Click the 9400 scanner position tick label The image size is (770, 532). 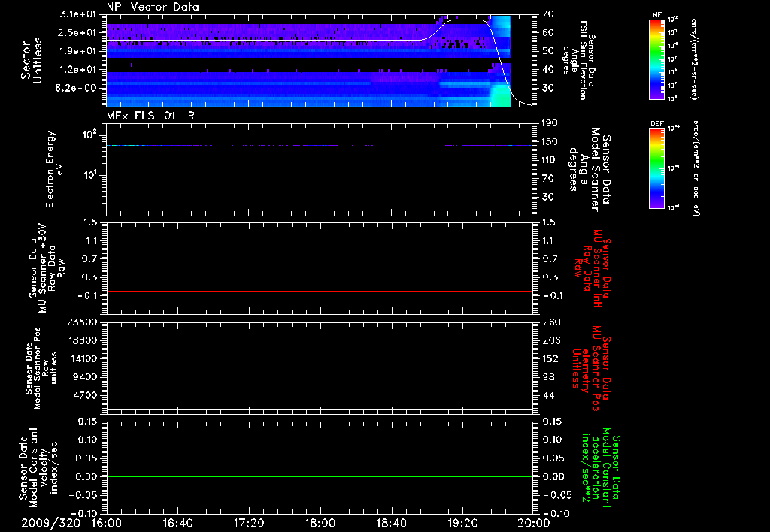[x=85, y=377]
